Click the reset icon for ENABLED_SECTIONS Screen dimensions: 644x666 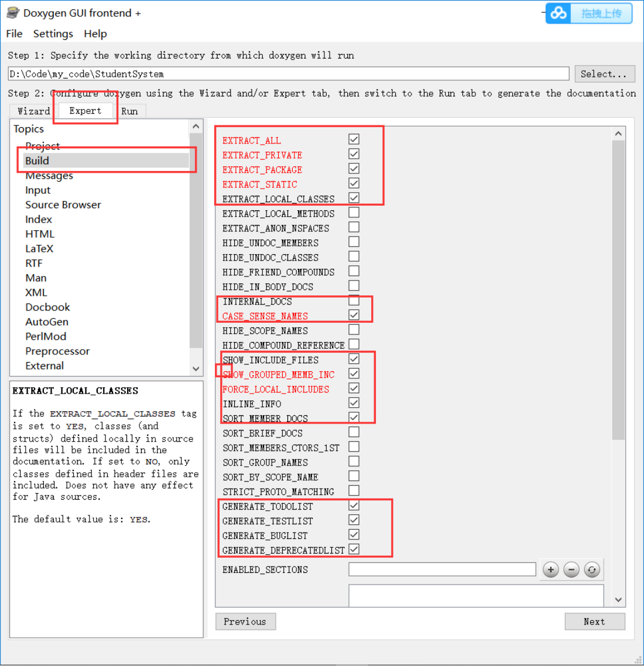(x=592, y=569)
